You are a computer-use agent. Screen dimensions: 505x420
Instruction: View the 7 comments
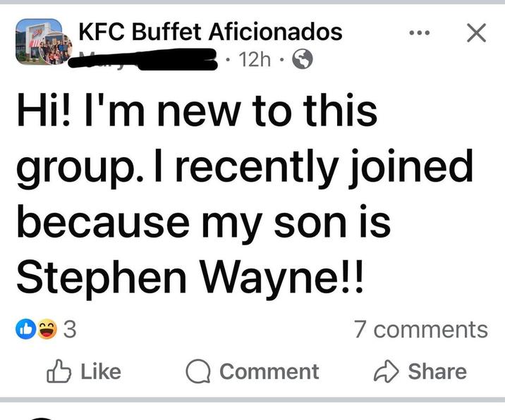tap(420, 329)
